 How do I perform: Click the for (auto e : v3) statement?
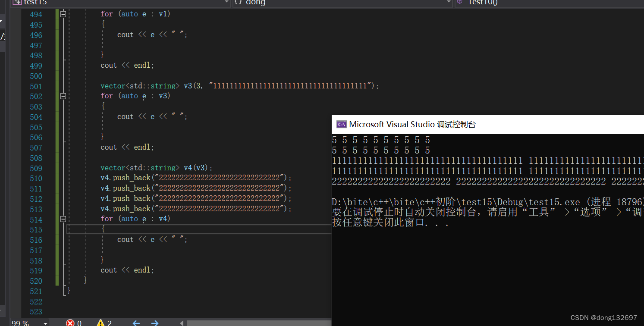135,96
